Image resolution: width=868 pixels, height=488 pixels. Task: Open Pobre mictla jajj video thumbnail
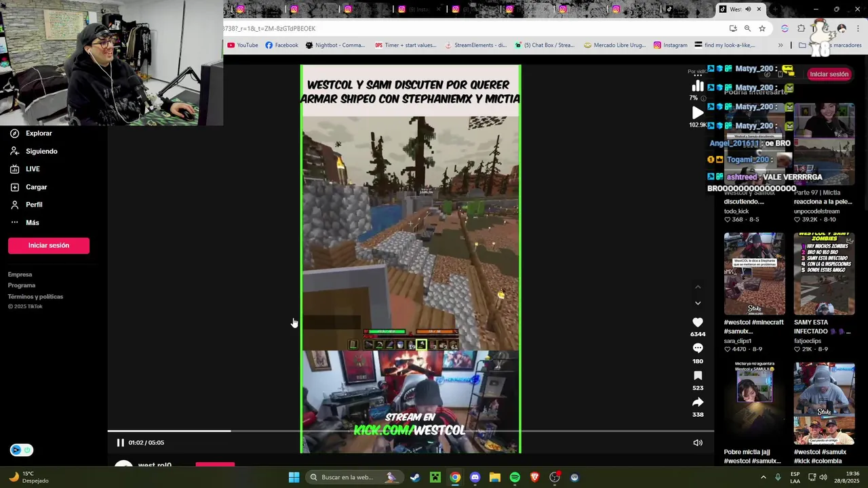tap(754, 403)
